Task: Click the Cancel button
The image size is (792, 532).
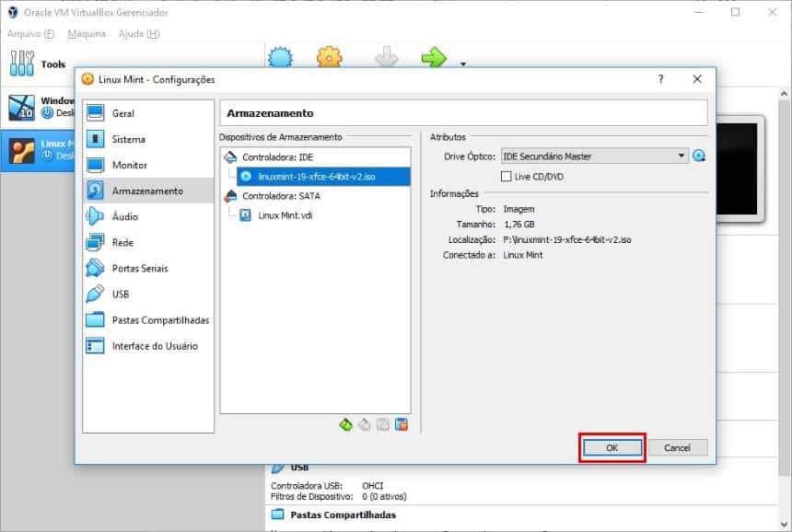Action: [x=677, y=447]
